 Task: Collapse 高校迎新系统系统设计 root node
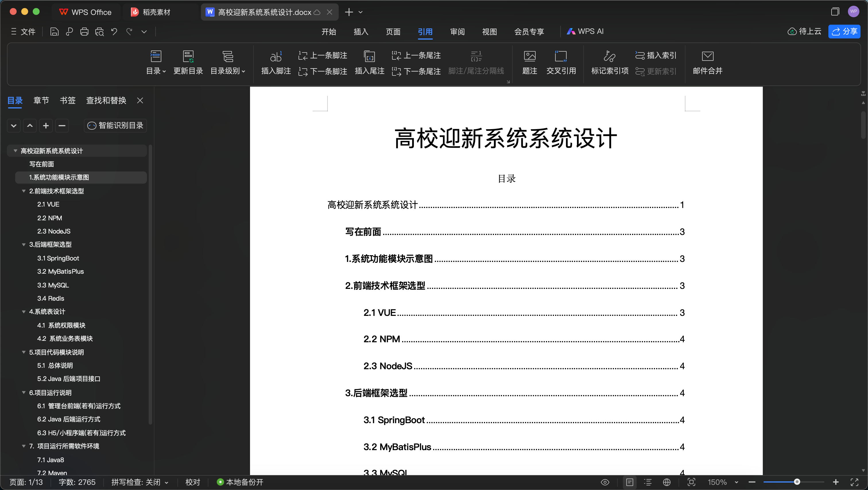click(x=15, y=151)
